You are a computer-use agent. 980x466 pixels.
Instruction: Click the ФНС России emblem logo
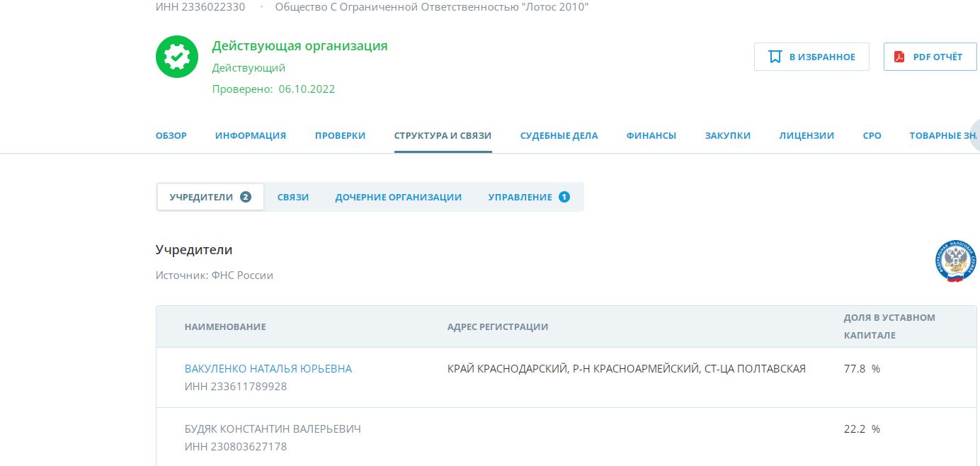(x=955, y=261)
